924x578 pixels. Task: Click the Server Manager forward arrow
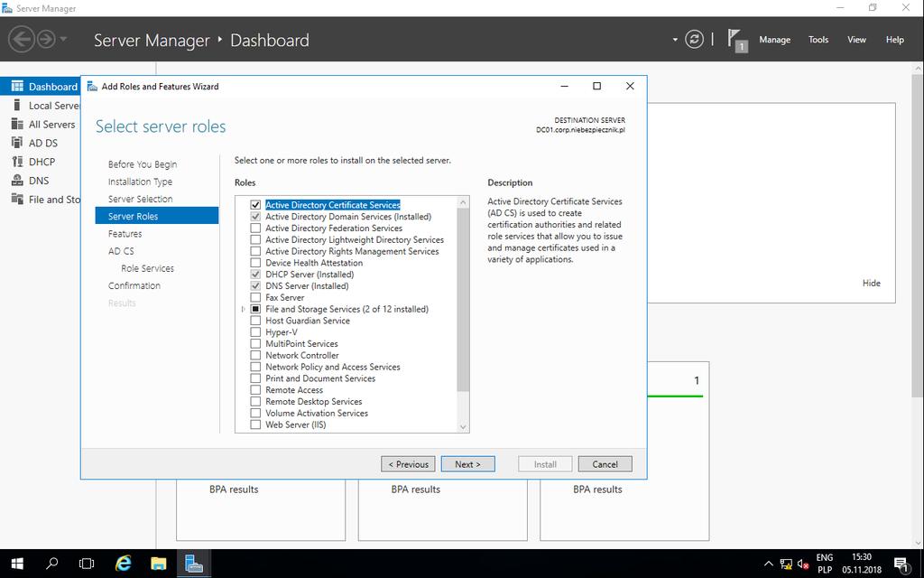click(46, 40)
